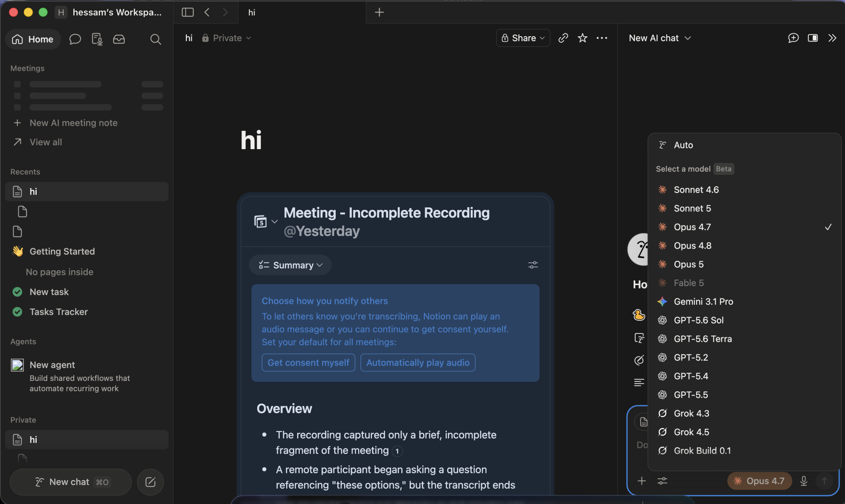Go back with the left arrow
Image resolution: width=845 pixels, height=504 pixels.
tap(207, 13)
